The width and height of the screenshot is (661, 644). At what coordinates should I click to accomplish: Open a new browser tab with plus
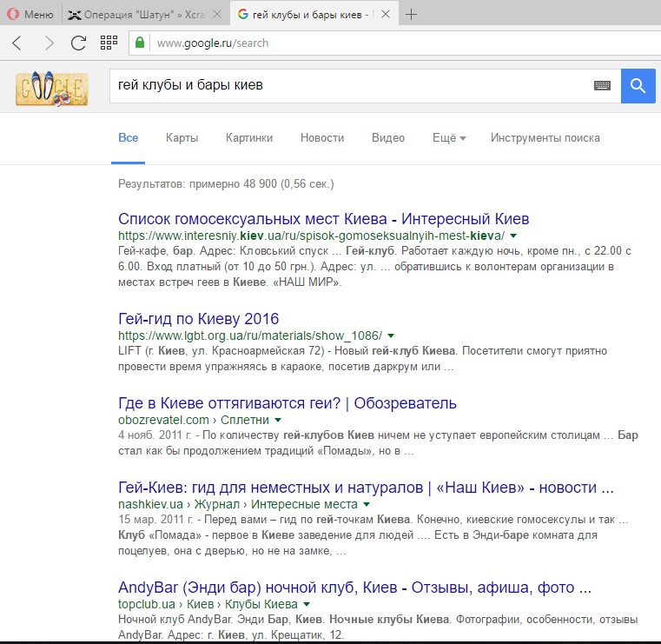tap(411, 15)
